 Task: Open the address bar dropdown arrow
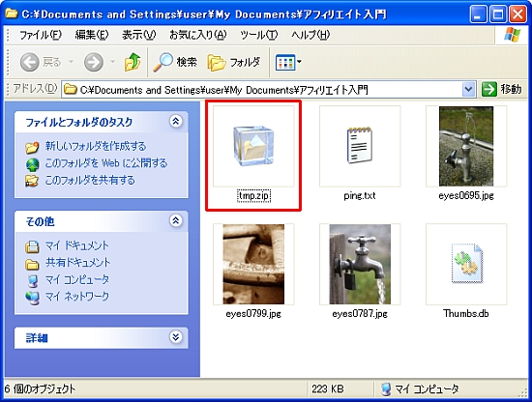(x=468, y=90)
